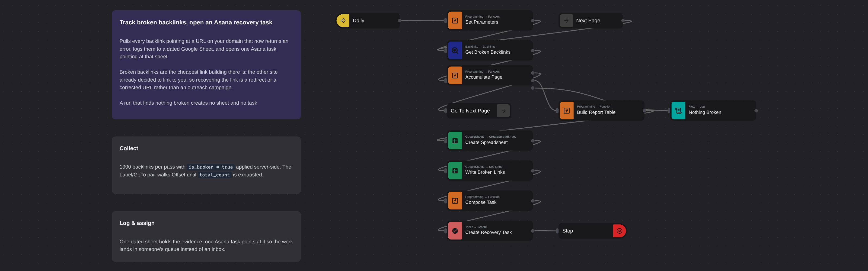Screen dimensions: 868x271
Task: Open the Compose Task node title
Action: tap(481, 202)
